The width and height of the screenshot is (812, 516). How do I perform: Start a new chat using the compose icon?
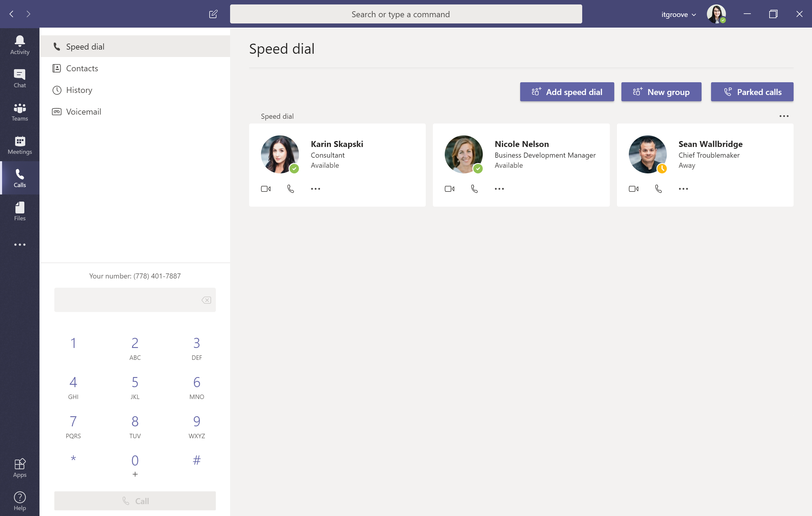pyautogui.click(x=213, y=14)
